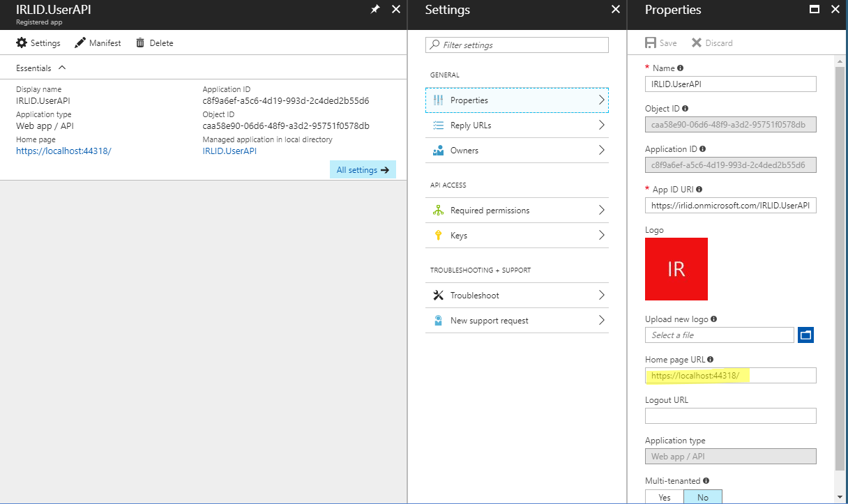Click the Settings toolbar label

click(x=45, y=43)
